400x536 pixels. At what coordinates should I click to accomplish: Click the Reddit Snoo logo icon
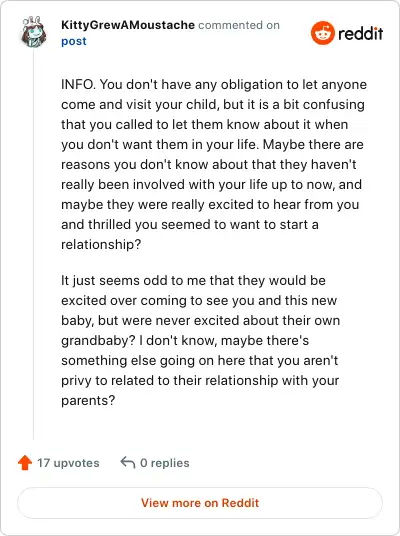click(x=322, y=33)
